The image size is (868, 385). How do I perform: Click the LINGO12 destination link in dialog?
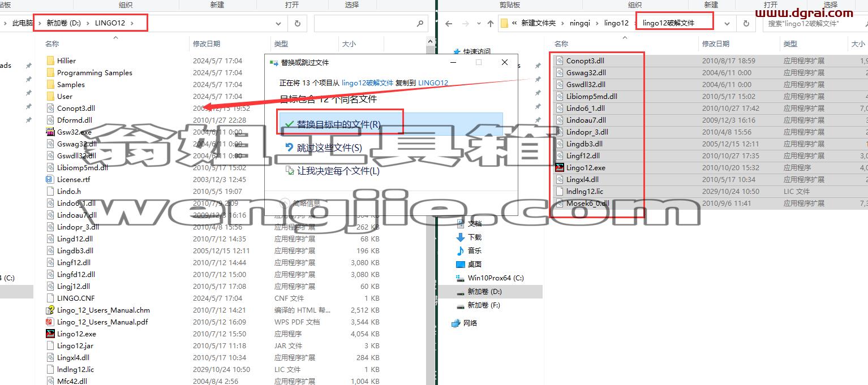[x=433, y=83]
